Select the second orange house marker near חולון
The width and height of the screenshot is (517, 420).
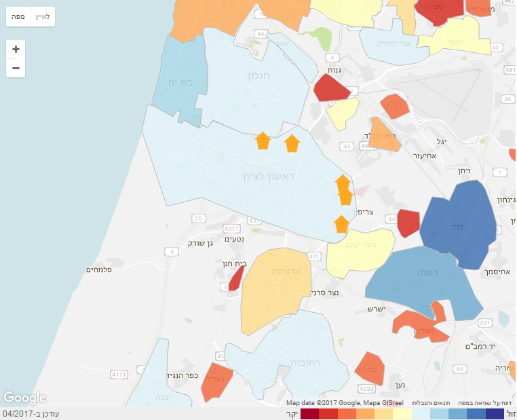pos(292,143)
